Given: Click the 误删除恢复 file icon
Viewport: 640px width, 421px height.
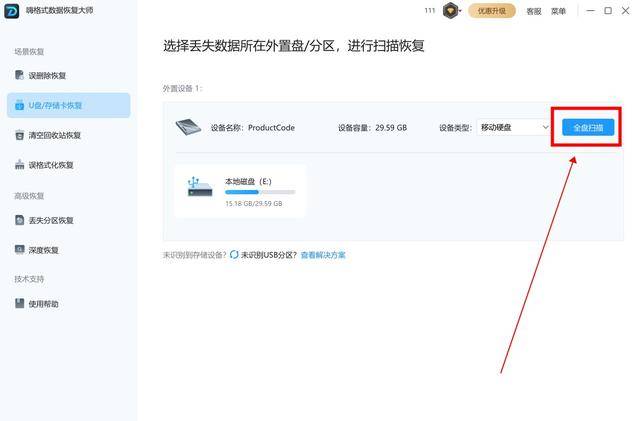Looking at the screenshot, I should tap(19, 75).
